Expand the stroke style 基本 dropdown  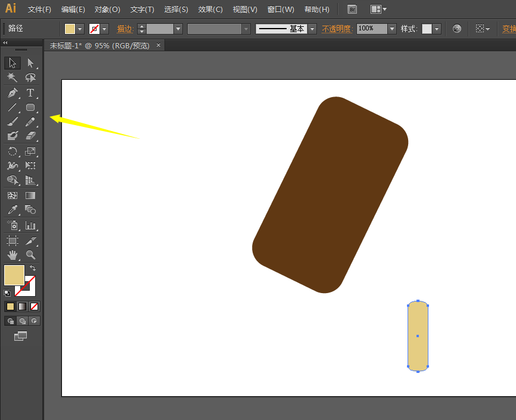312,29
